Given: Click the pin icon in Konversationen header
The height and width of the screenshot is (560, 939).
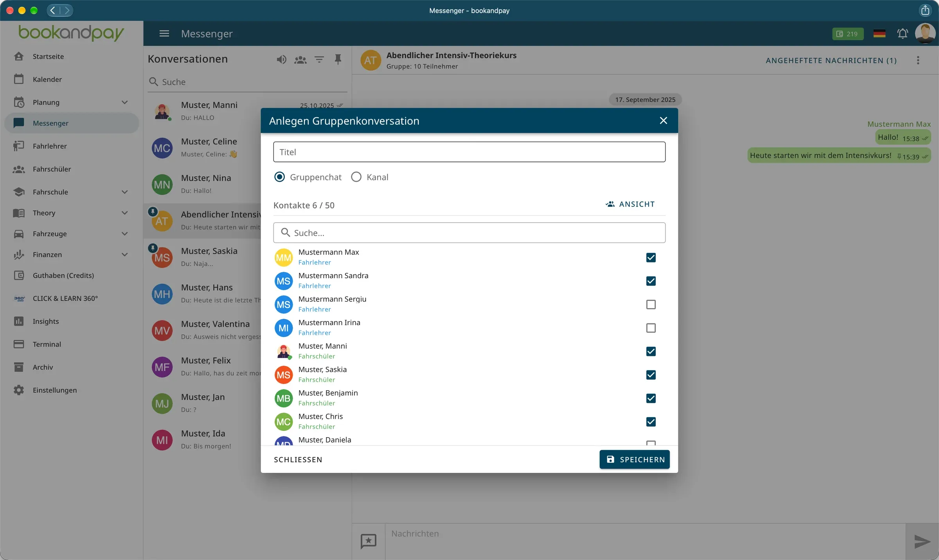Looking at the screenshot, I should (338, 59).
